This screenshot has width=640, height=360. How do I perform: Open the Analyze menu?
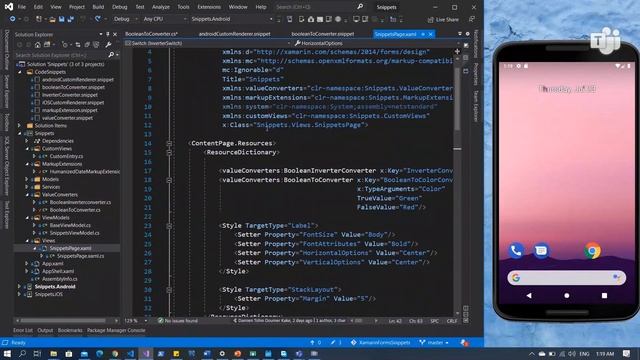[161, 7]
